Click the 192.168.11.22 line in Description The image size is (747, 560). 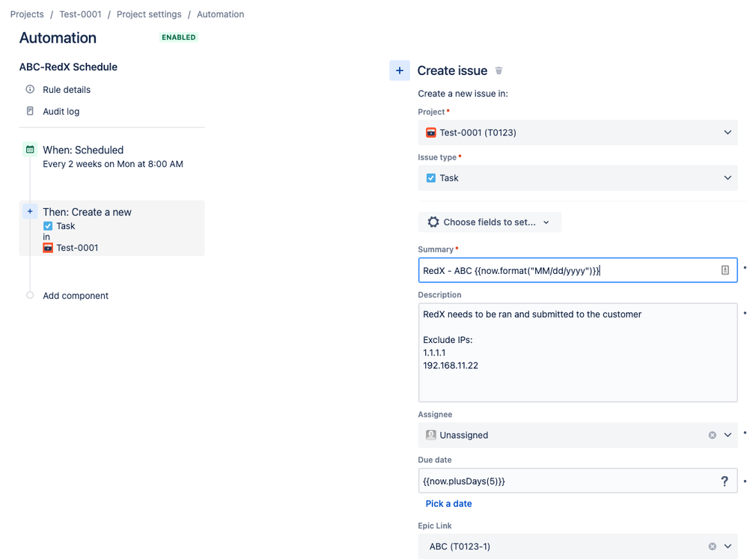[x=450, y=365]
